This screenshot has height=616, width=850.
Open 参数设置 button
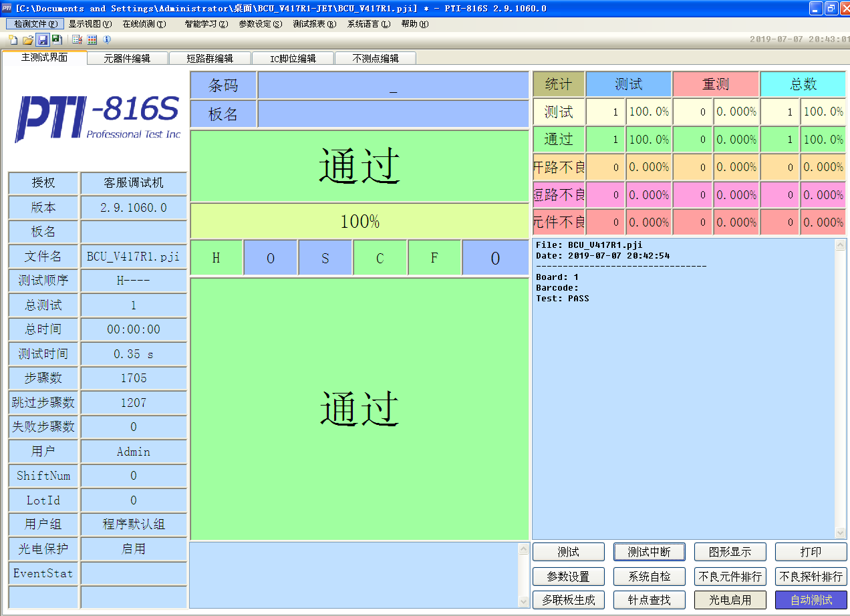point(569,576)
